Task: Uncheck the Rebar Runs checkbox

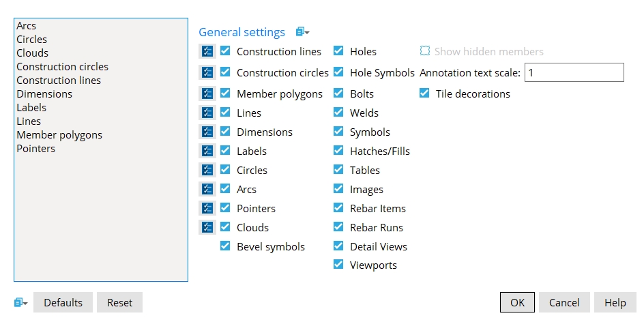Action: [338, 227]
